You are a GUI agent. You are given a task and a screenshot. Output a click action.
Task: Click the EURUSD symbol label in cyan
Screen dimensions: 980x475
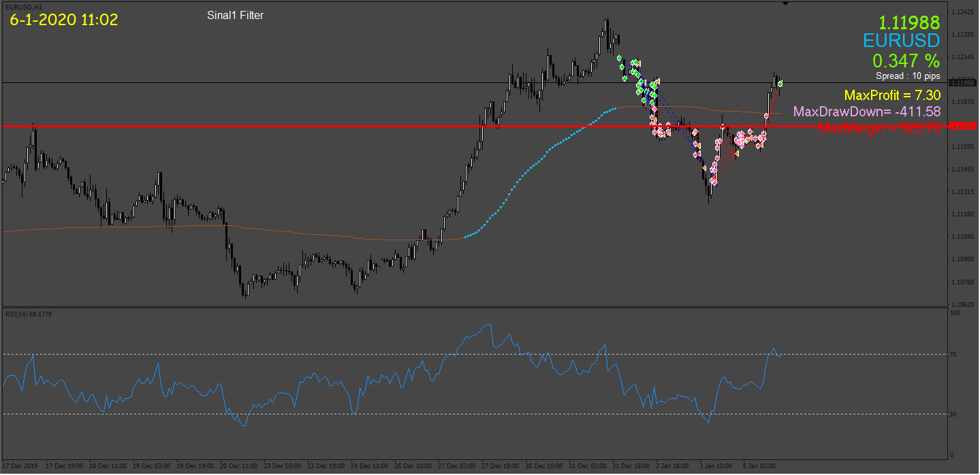point(902,40)
